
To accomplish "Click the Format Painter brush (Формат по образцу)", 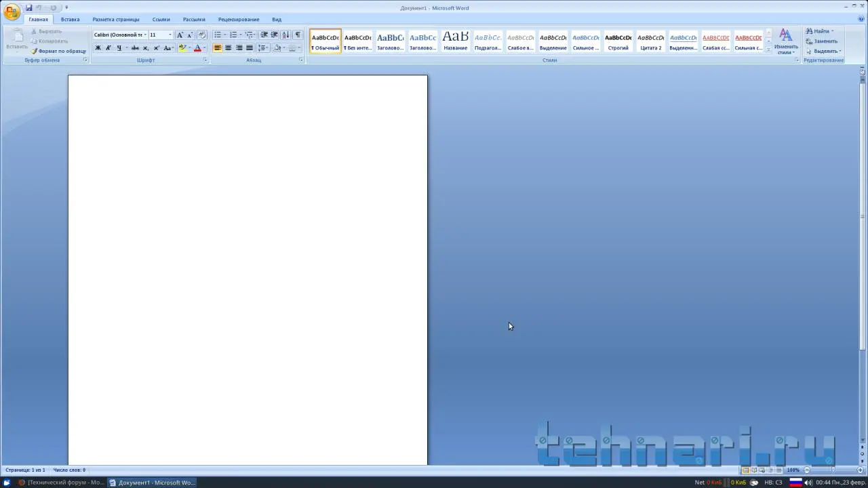I will pyautogui.click(x=58, y=51).
